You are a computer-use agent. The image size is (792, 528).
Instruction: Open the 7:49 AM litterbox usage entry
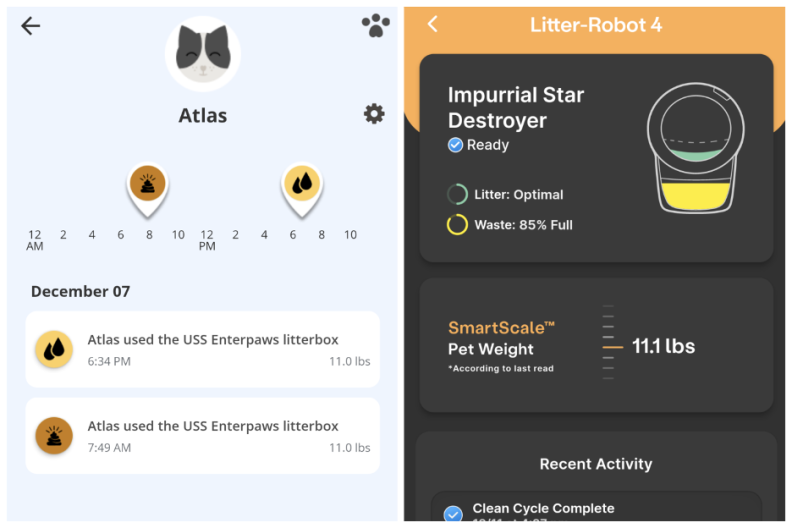pos(203,436)
